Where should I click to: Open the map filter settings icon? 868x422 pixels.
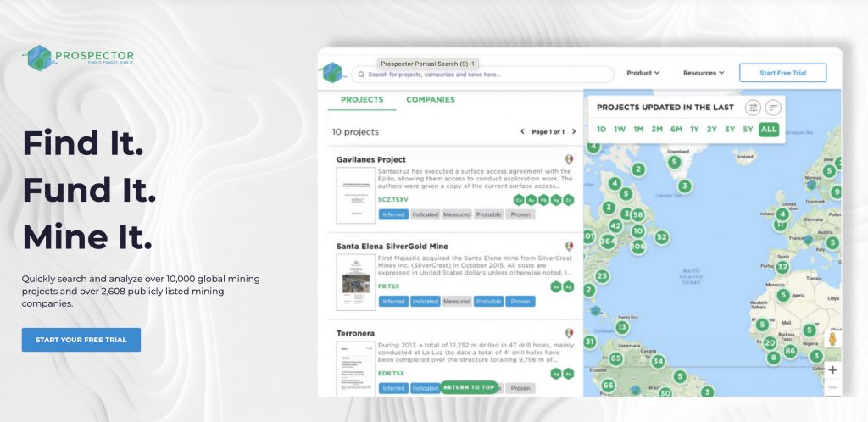pyautogui.click(x=753, y=108)
